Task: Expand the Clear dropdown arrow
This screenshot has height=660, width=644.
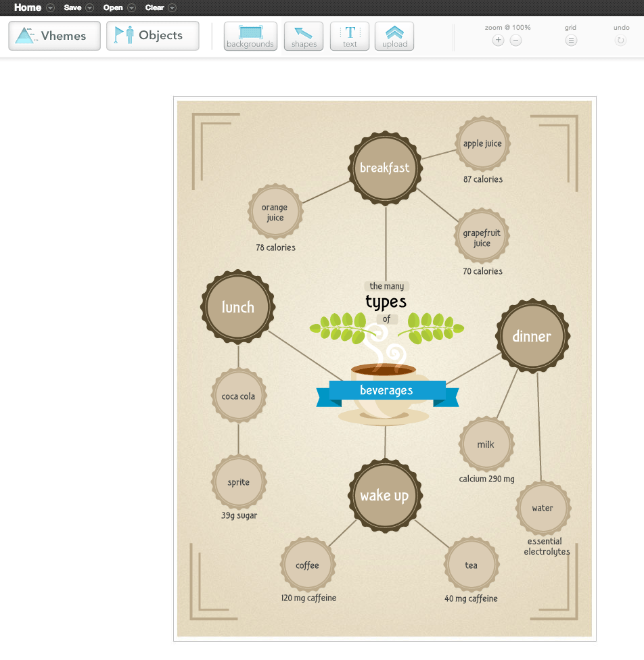Action: [x=172, y=7]
